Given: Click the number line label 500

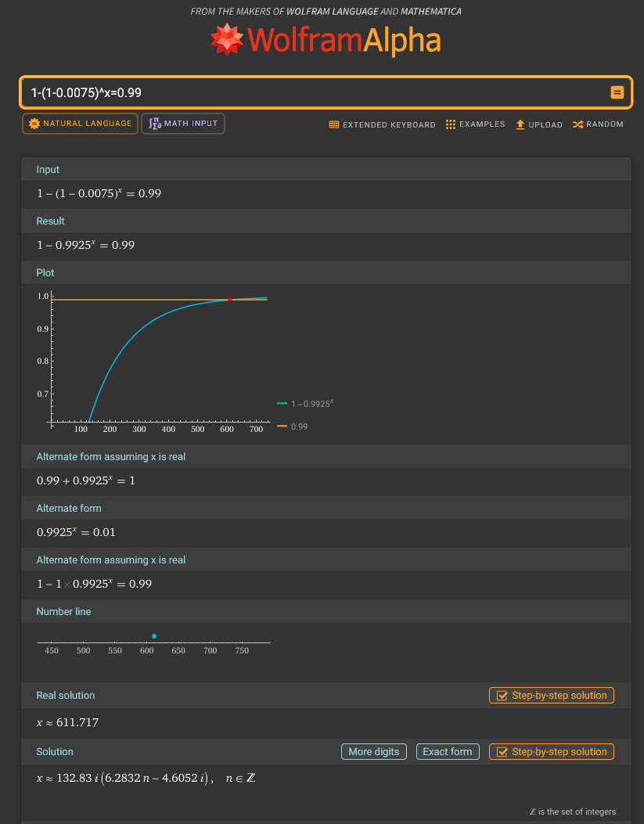Looking at the screenshot, I should [x=83, y=650].
